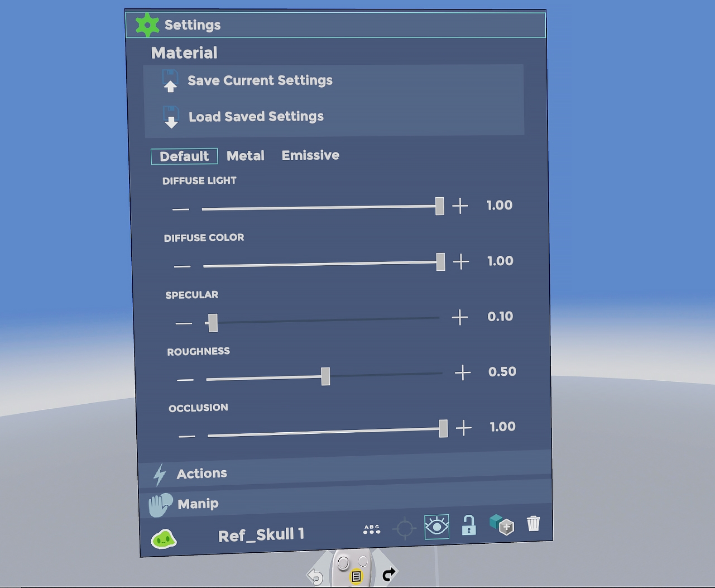
Task: Toggle the padlock lock icon
Action: (469, 525)
